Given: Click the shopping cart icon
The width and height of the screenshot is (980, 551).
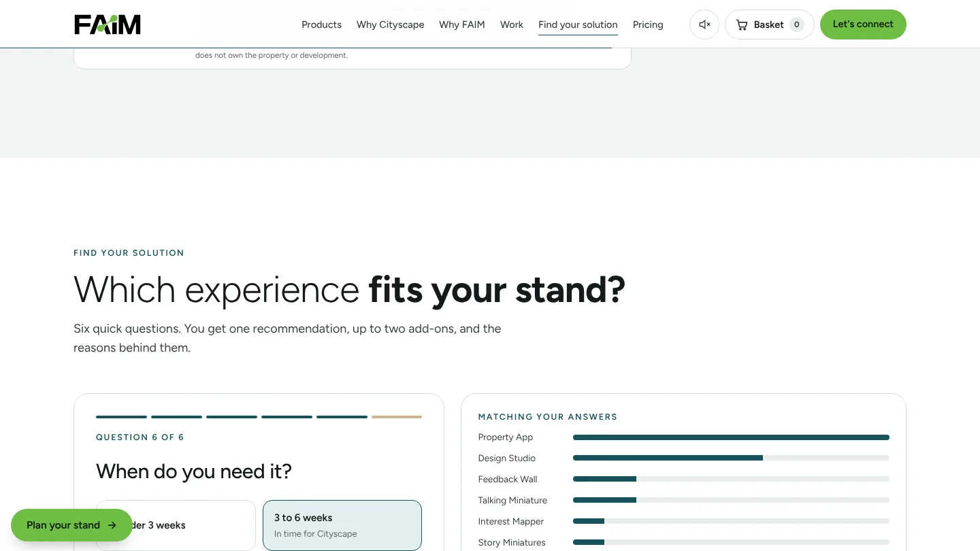Looking at the screenshot, I should pos(742,24).
